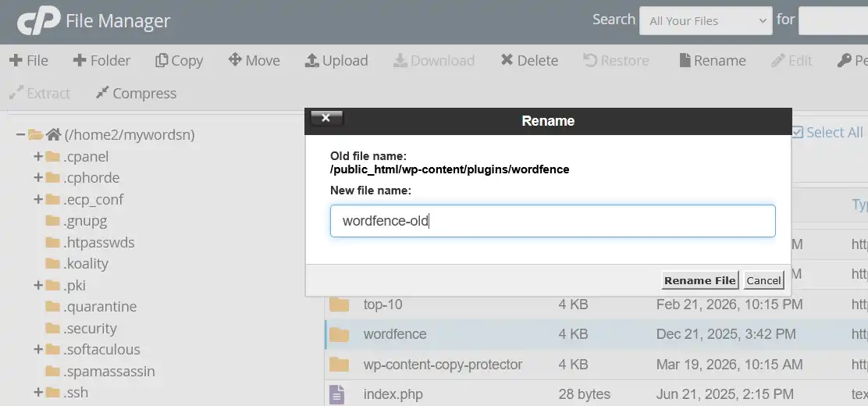This screenshot has height=406, width=868.
Task: Select the .quarantine folder in tree
Action: coord(100,306)
